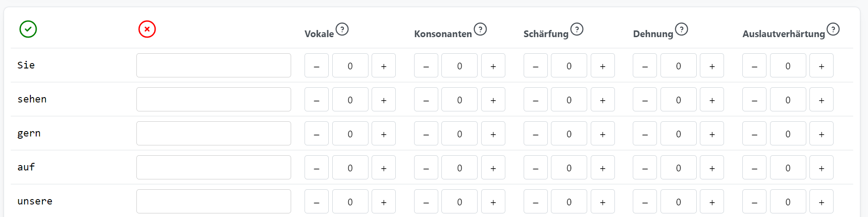Select the text box for 'unsere'

(x=214, y=201)
